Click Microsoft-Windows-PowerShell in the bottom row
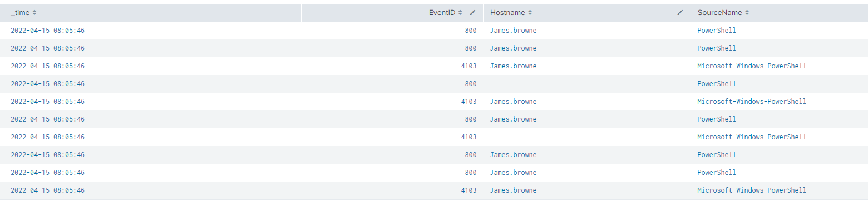 click(752, 190)
